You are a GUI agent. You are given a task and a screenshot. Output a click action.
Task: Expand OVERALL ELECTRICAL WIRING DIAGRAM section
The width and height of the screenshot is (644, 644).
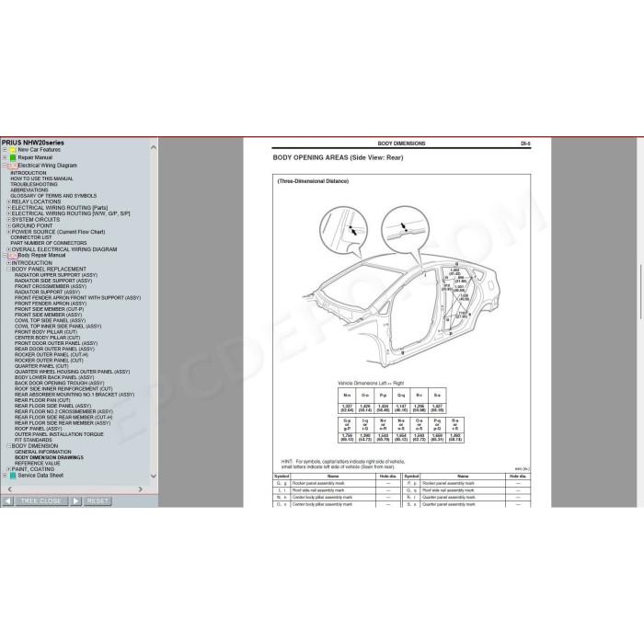pos(8,249)
